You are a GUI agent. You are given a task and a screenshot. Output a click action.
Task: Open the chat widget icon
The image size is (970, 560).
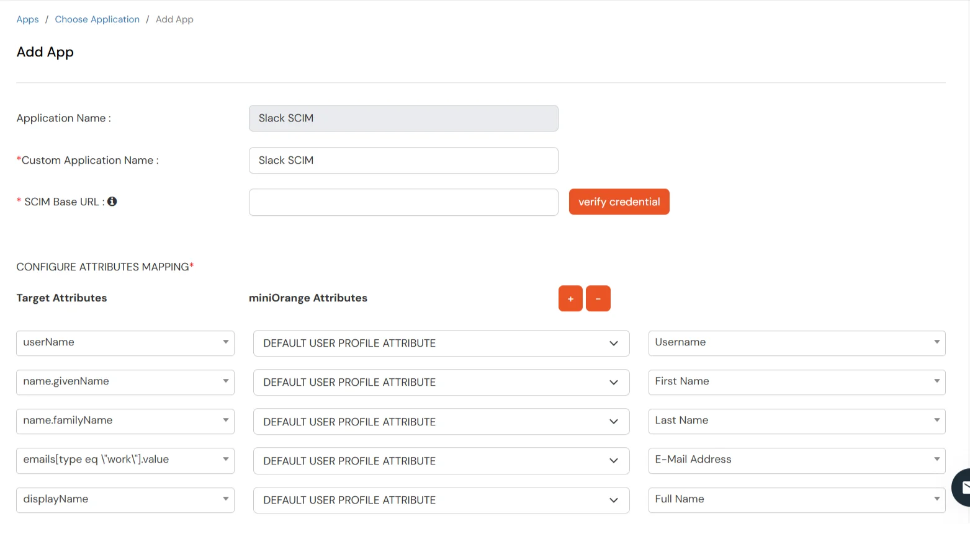click(x=961, y=487)
